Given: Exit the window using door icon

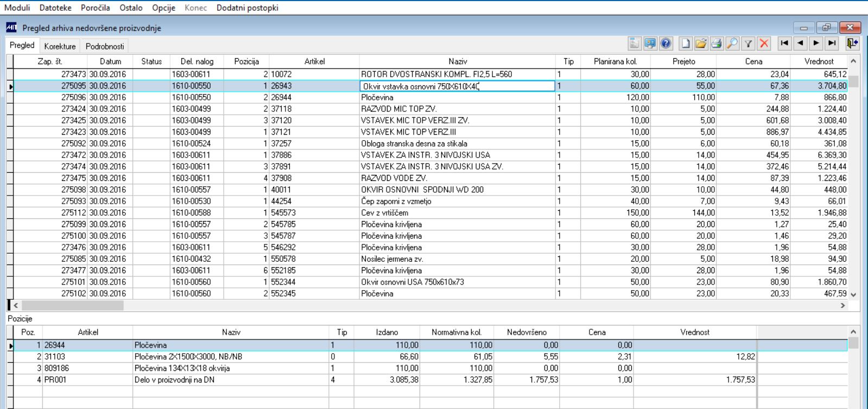Looking at the screenshot, I should pos(852,43).
